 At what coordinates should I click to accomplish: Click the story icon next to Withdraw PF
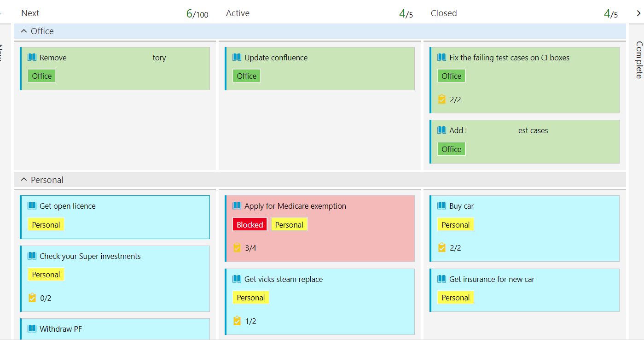[x=32, y=329]
